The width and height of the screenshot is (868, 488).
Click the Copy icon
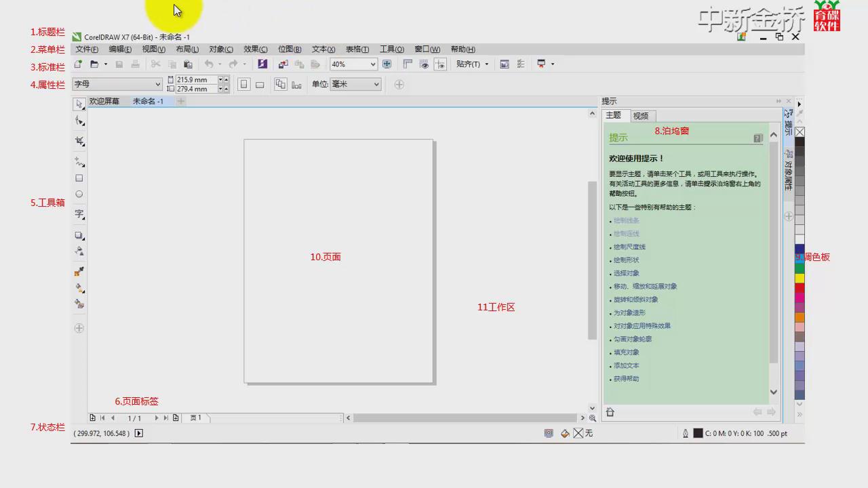pyautogui.click(x=172, y=64)
